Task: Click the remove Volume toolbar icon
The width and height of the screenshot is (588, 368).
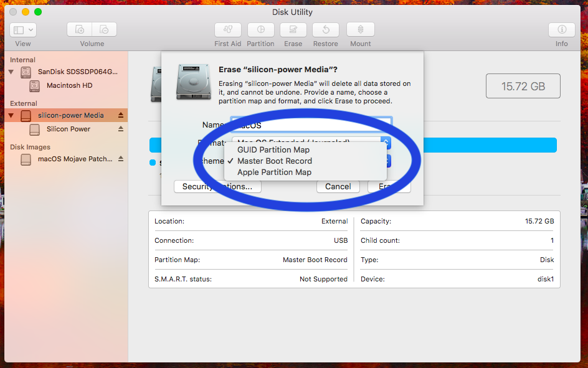Action: tap(104, 30)
